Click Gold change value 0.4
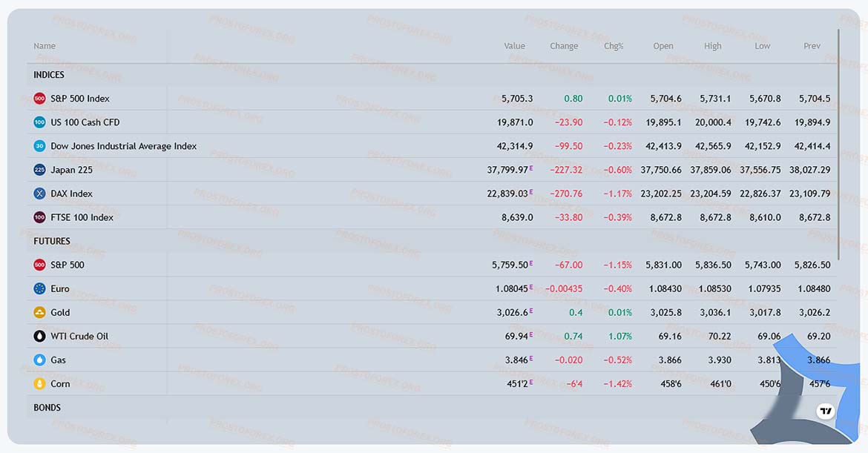 point(576,313)
